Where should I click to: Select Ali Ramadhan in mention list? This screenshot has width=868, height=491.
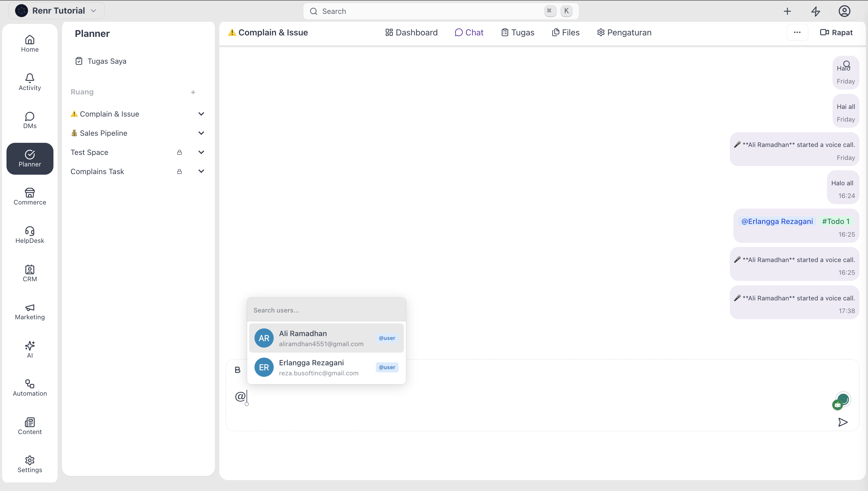pyautogui.click(x=326, y=338)
